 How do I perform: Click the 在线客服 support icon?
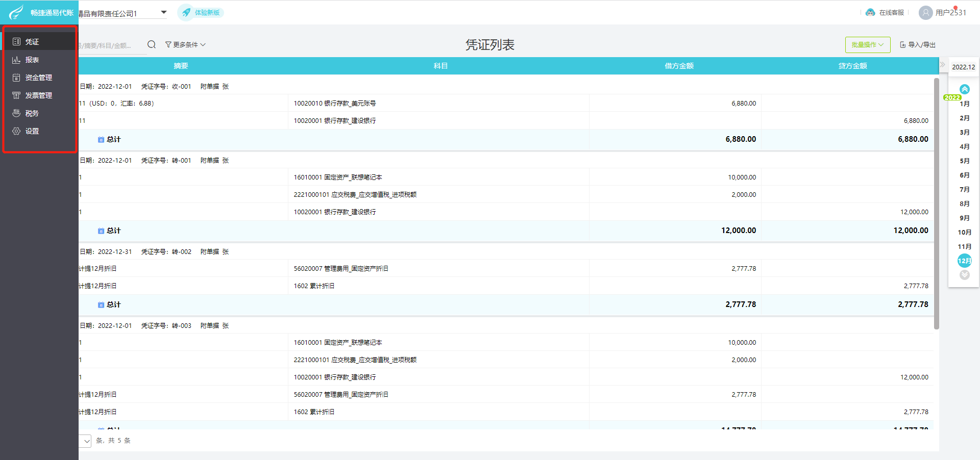click(871, 12)
